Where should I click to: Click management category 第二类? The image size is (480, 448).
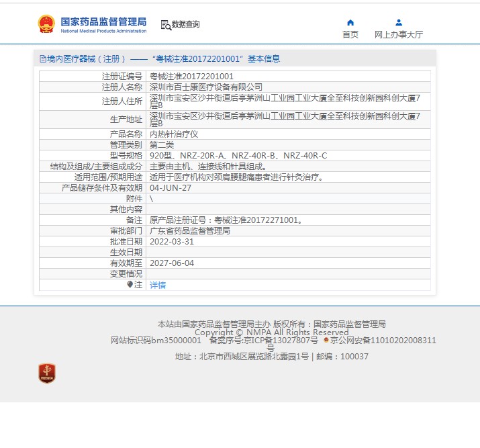162,145
